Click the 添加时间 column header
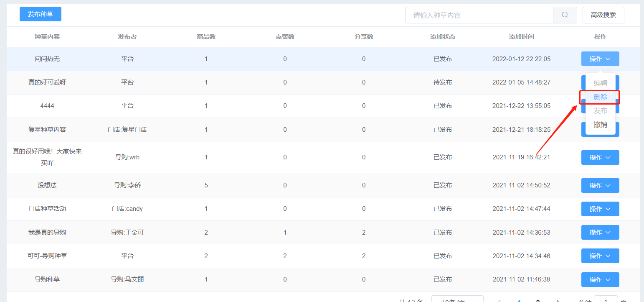 click(x=521, y=37)
